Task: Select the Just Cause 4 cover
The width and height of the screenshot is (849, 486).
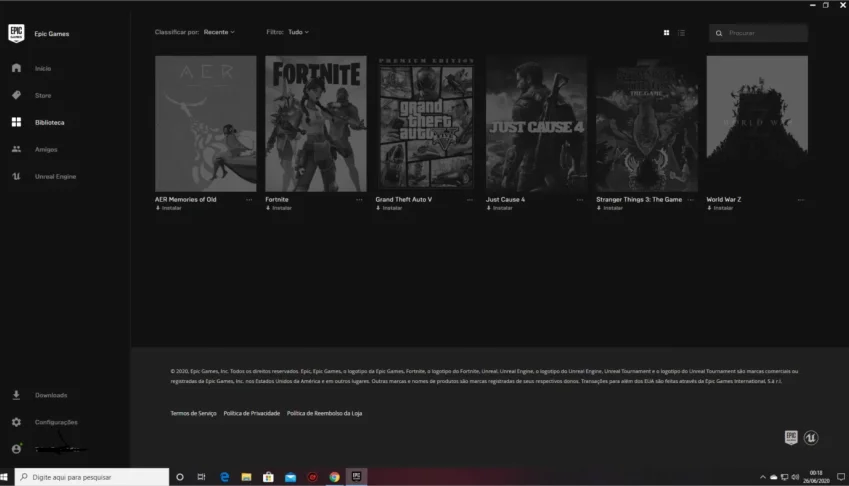Action: (x=537, y=123)
